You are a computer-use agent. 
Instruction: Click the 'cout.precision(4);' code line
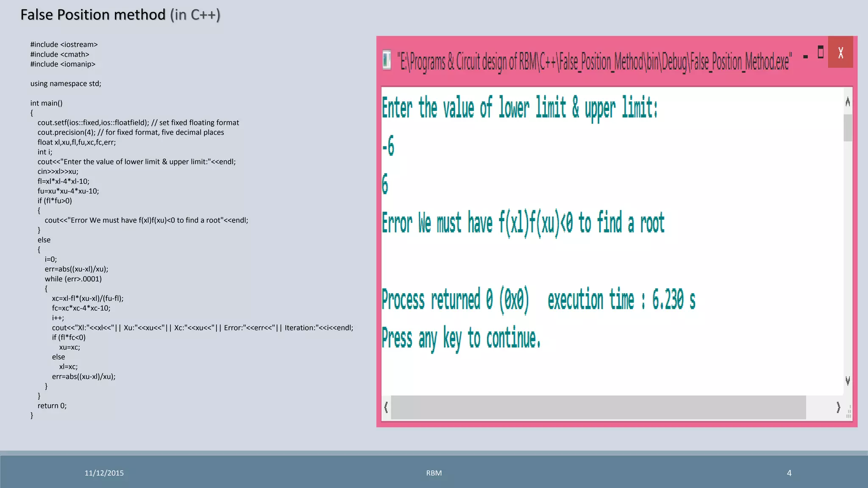131,132
